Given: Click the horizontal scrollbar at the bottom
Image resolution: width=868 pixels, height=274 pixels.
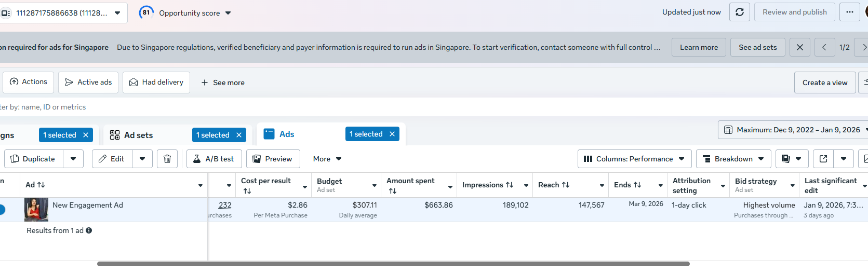Looking at the screenshot, I should (x=393, y=264).
